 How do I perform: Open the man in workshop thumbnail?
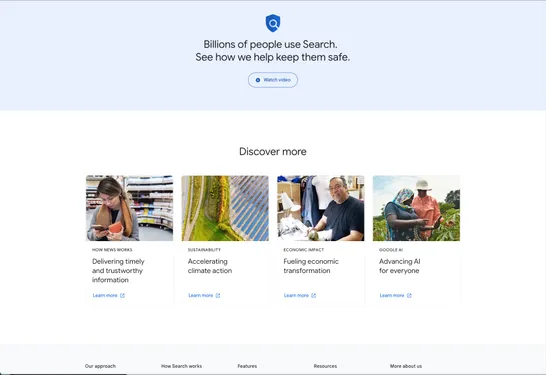tap(321, 208)
